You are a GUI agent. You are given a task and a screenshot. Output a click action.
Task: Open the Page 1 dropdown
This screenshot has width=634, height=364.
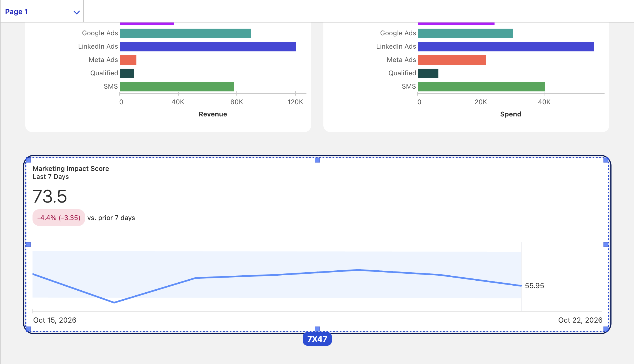(42, 12)
